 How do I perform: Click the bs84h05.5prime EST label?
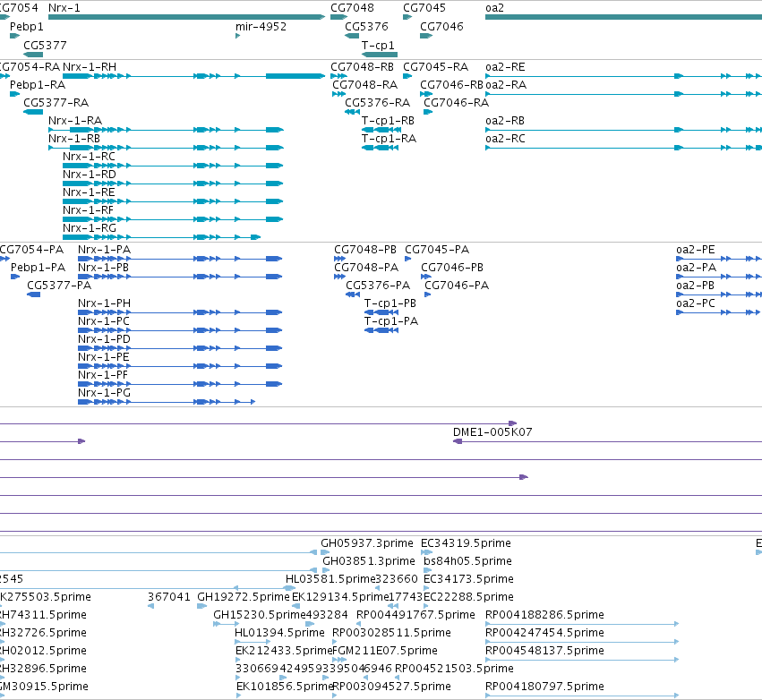pos(467,561)
